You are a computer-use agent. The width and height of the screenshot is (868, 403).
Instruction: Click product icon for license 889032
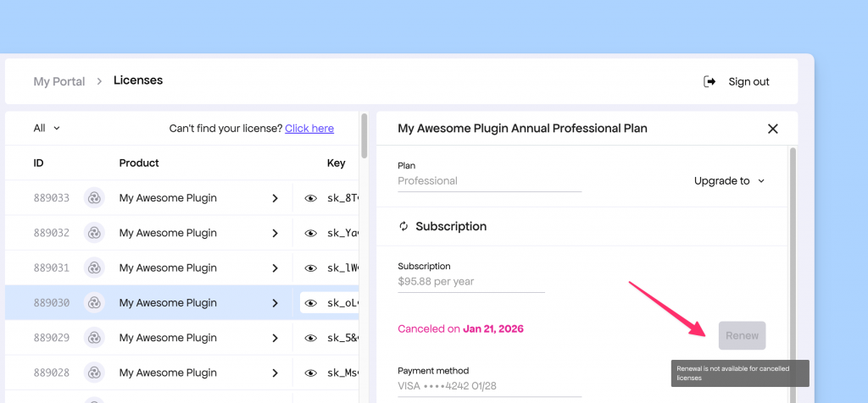tap(94, 233)
